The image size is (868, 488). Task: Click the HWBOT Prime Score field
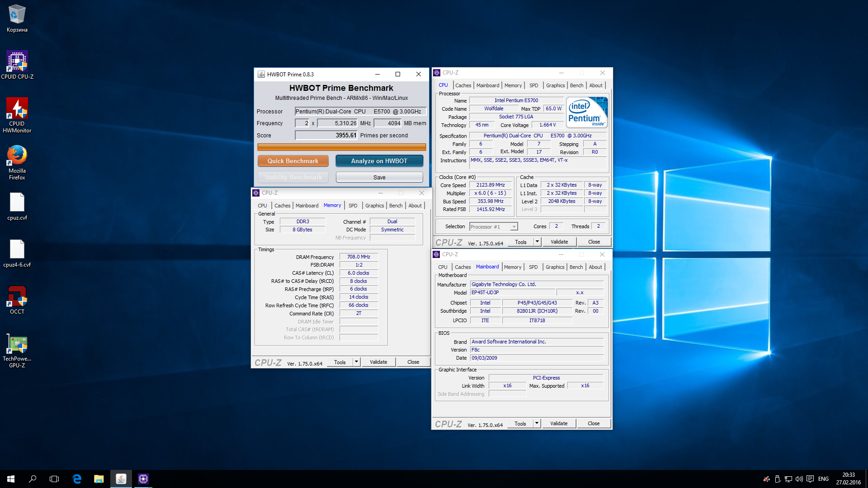[x=326, y=135]
